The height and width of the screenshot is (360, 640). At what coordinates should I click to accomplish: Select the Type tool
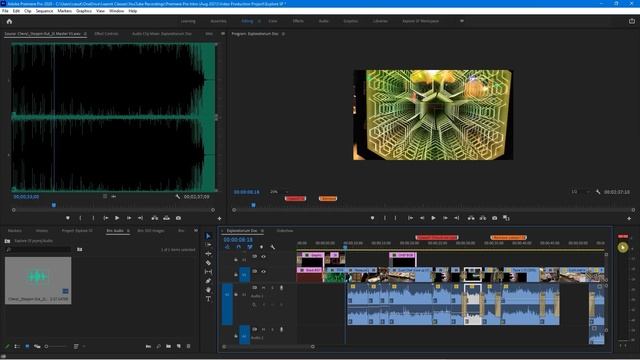click(x=208, y=299)
